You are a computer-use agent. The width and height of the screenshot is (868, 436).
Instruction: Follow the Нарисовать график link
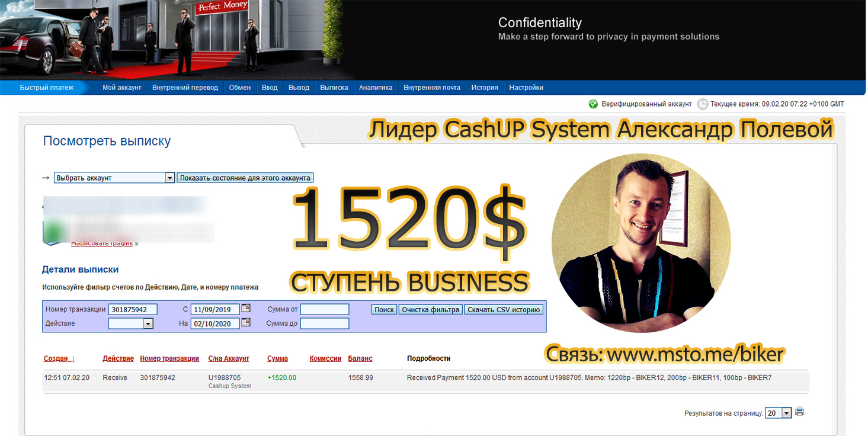(x=102, y=243)
